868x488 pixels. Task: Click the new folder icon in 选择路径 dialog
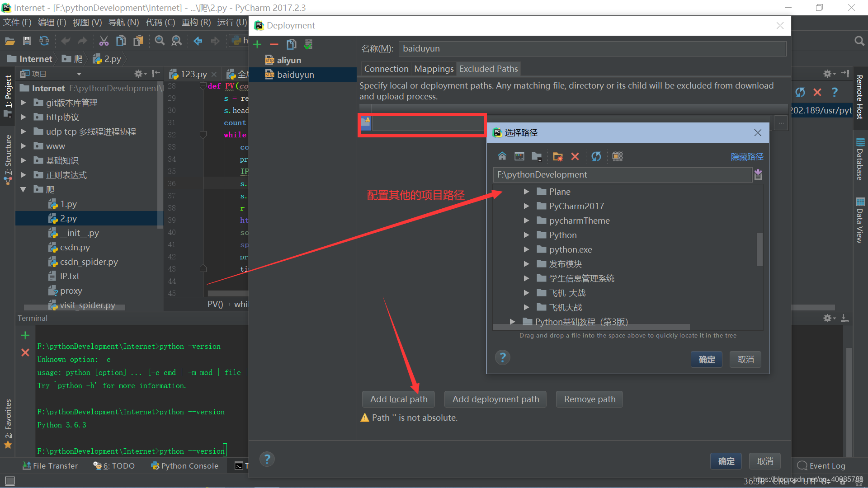(557, 156)
